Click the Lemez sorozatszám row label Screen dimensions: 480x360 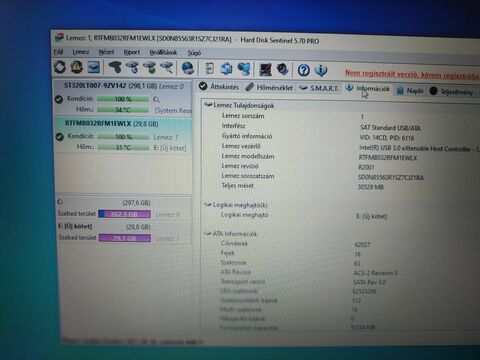[x=248, y=176]
